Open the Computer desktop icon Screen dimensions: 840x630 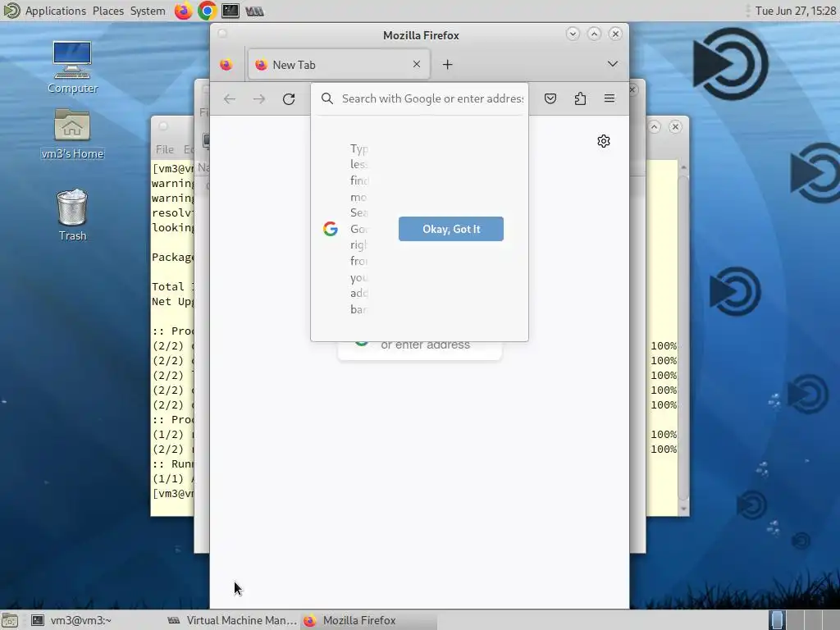point(72,66)
